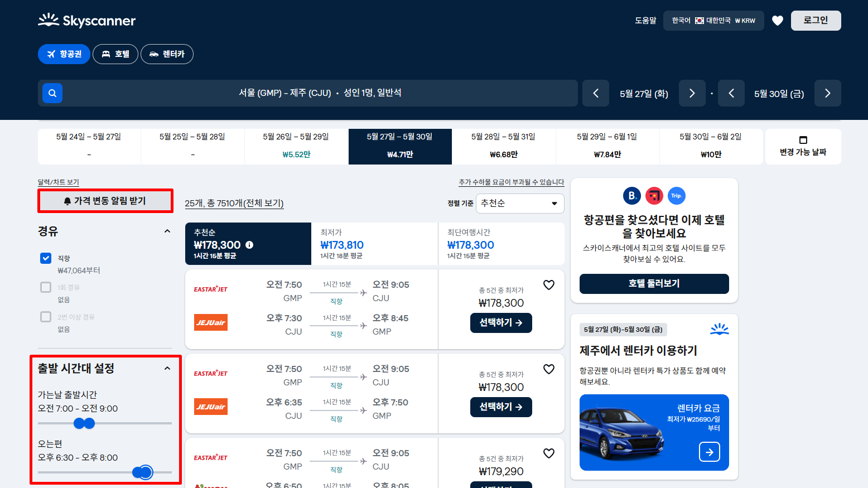Check the 1회 경유 checkbox

46,287
